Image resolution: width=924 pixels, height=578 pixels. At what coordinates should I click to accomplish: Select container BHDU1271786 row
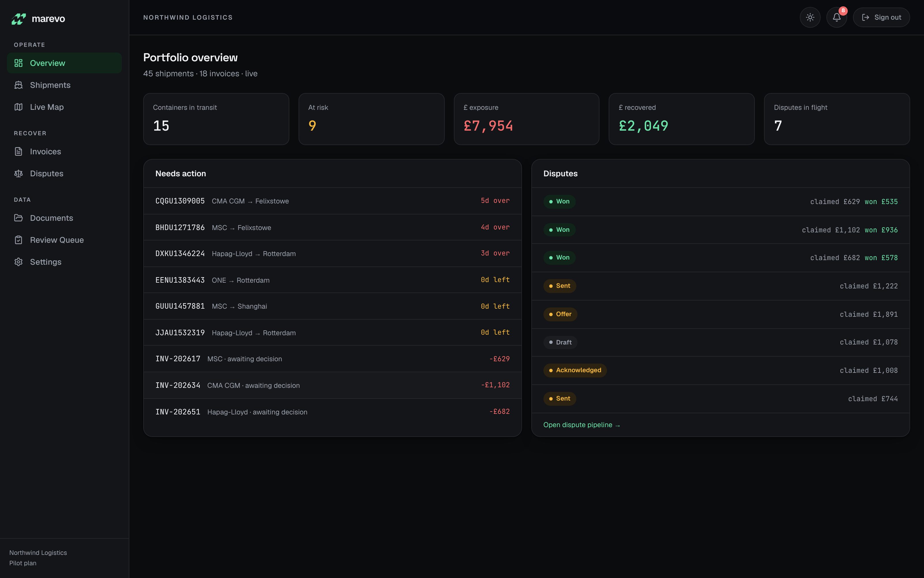pos(332,227)
